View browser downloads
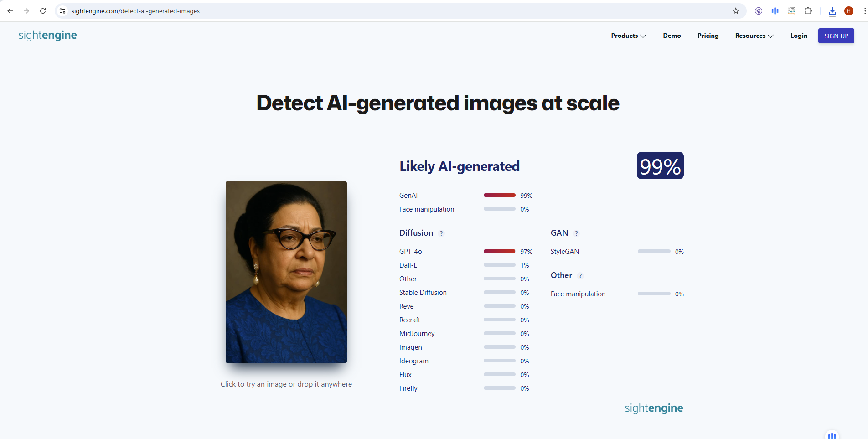868x439 pixels. 832,11
